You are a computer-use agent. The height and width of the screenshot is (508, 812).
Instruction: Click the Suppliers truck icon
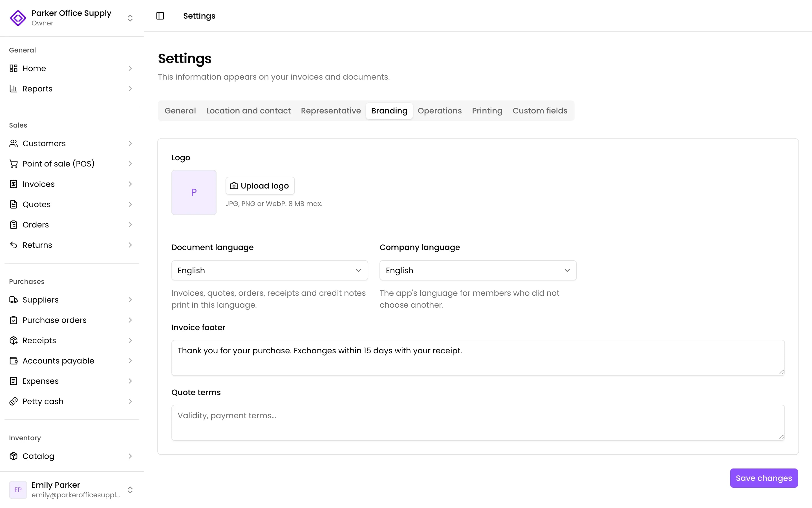[x=14, y=300]
